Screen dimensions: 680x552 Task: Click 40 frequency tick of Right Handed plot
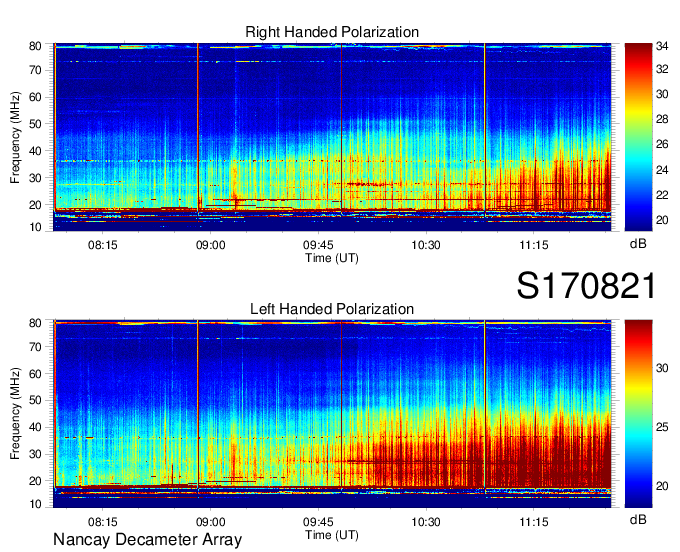point(35,151)
